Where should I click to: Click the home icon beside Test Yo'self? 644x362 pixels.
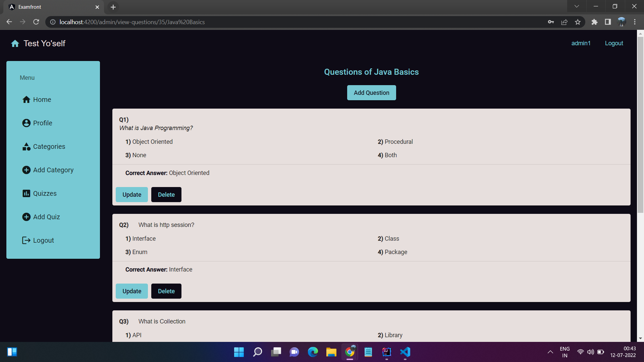15,44
